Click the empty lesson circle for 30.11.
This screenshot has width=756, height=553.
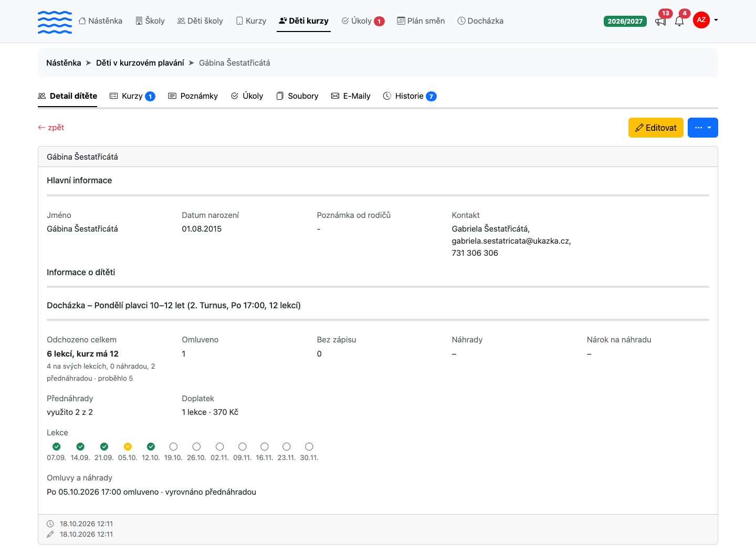(x=309, y=446)
